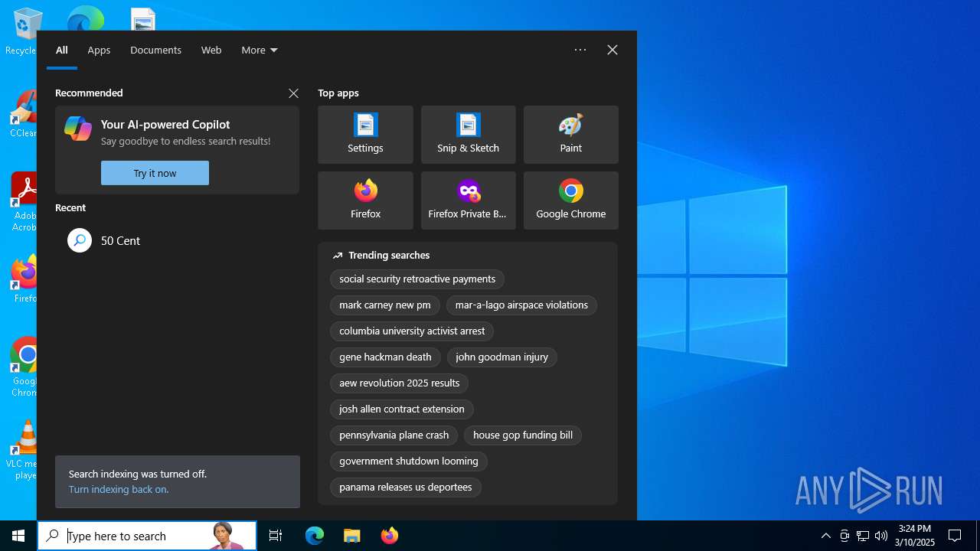Search columbia university activist arrest
980x551 pixels.
tap(412, 331)
